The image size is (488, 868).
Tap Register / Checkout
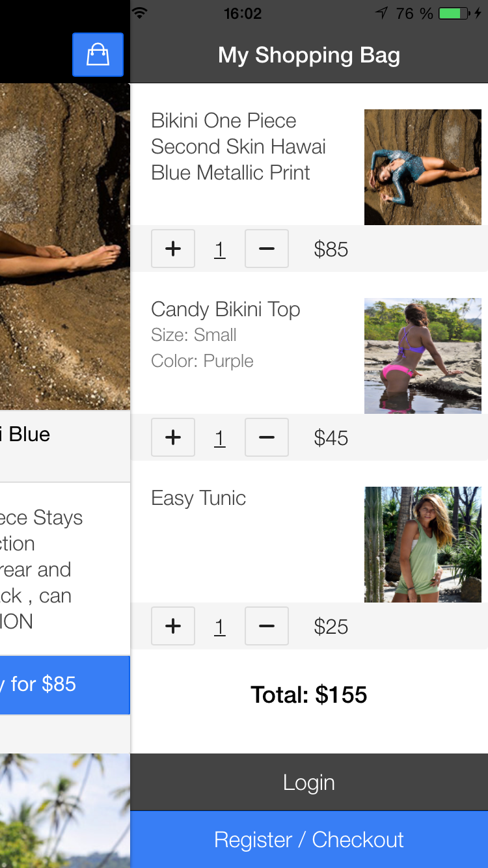click(309, 839)
